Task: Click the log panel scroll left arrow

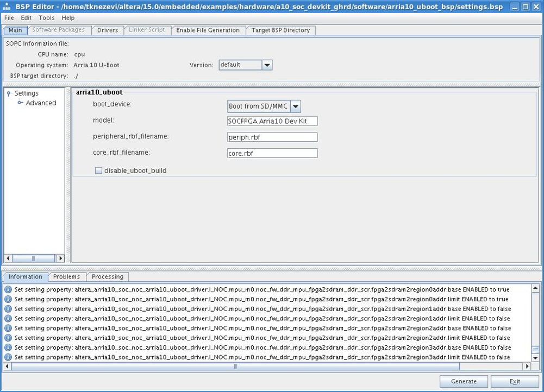Action: point(7,366)
